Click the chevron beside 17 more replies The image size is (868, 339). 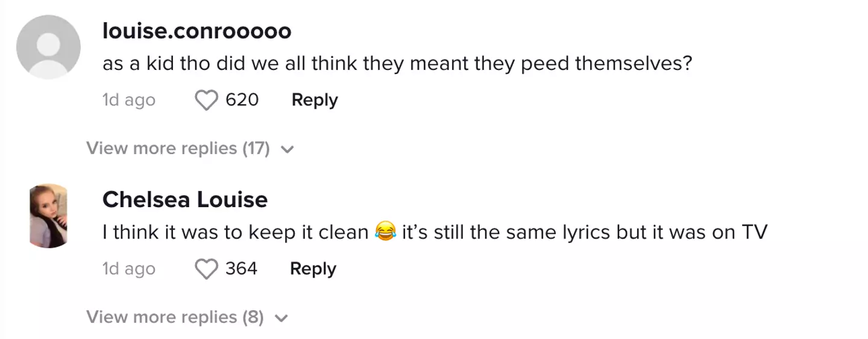[288, 149]
